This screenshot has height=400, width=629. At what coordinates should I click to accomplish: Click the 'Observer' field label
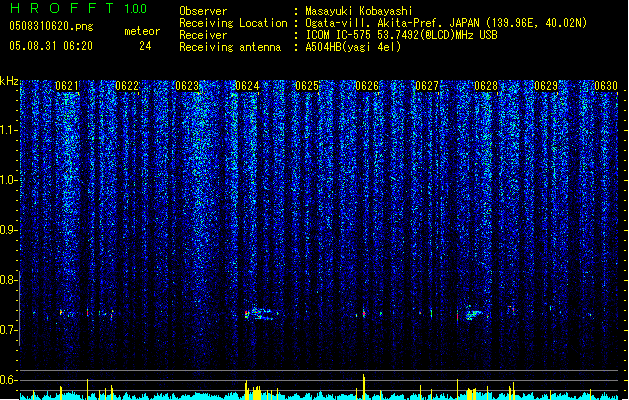click(x=203, y=11)
